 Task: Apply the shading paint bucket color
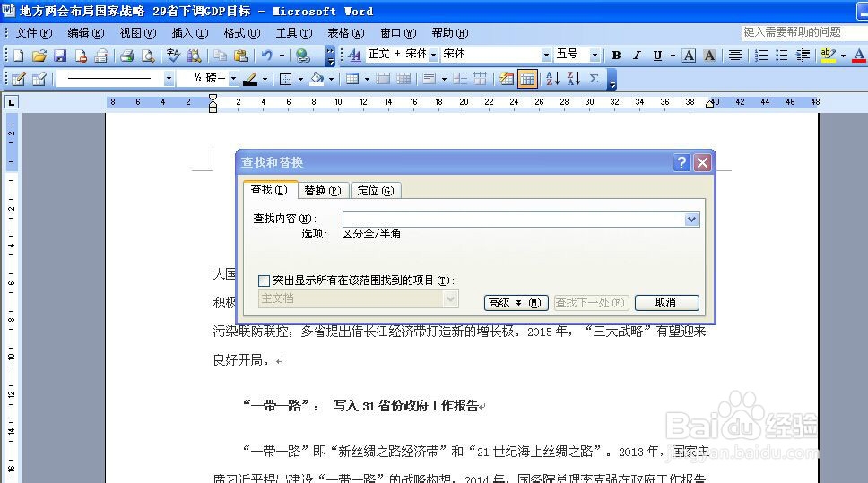[317, 79]
